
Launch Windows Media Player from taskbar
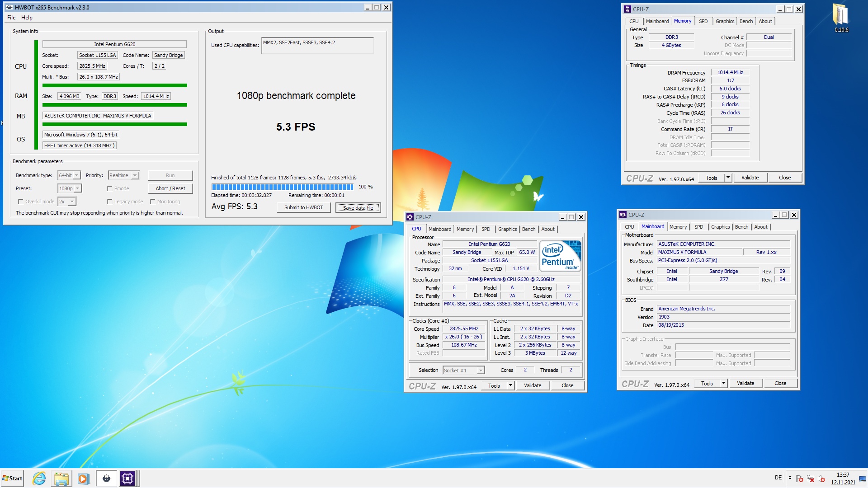point(83,479)
